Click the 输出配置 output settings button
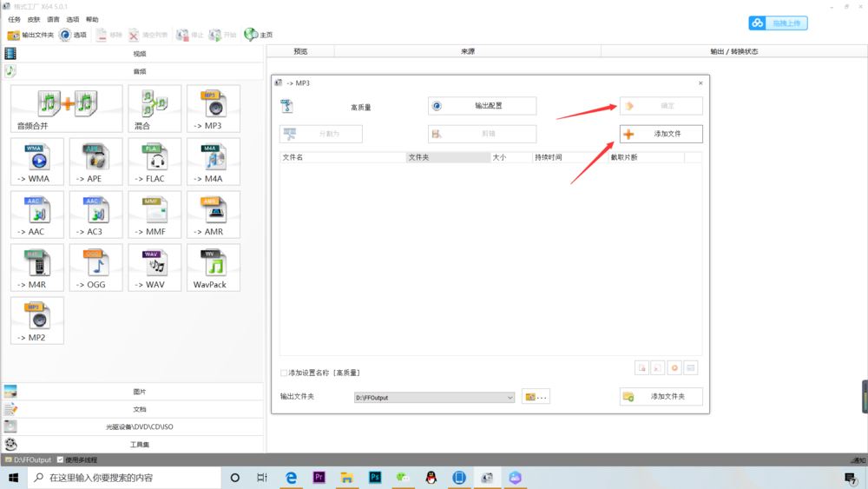The image size is (868, 489). [482, 106]
